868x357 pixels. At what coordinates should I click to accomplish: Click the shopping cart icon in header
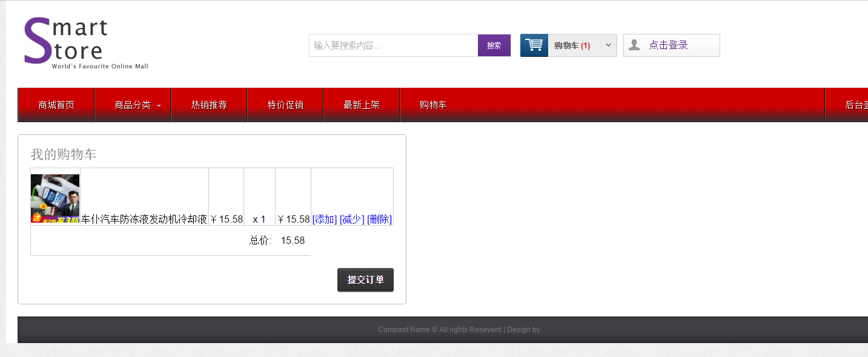point(534,45)
